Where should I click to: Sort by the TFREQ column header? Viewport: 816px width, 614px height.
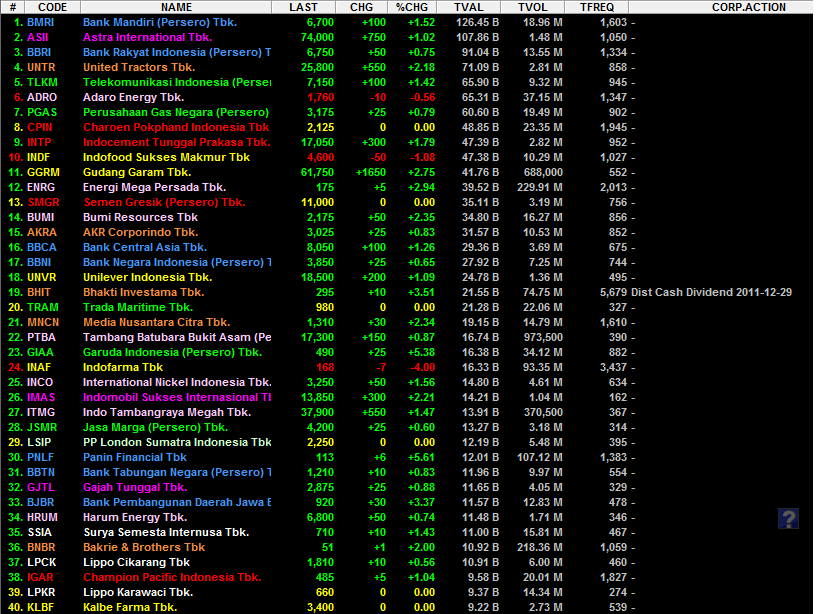597,7
